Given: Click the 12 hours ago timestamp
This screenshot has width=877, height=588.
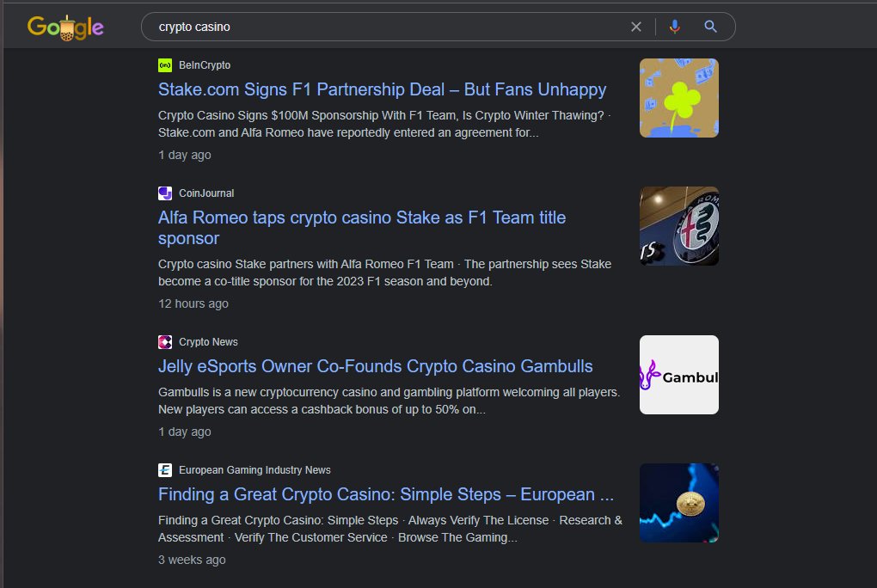Looking at the screenshot, I should pyautogui.click(x=193, y=303).
